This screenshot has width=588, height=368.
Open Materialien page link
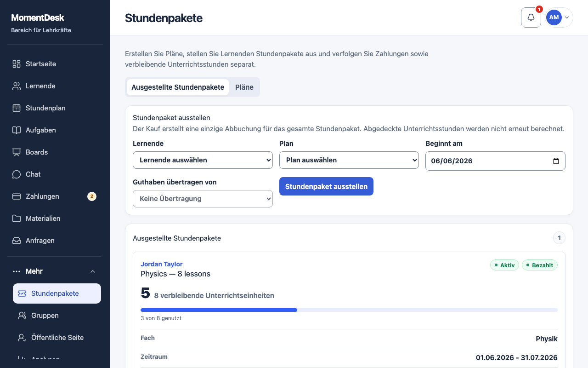click(54, 218)
